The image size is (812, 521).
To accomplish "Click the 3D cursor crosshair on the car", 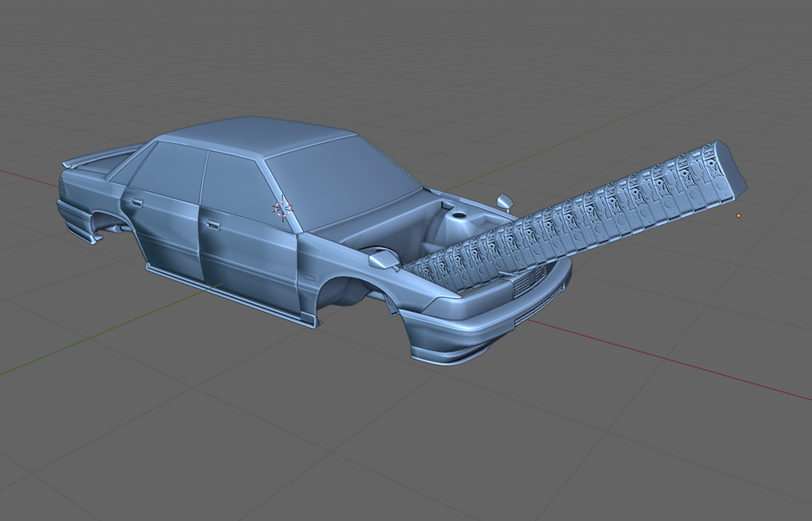I will coord(283,208).
